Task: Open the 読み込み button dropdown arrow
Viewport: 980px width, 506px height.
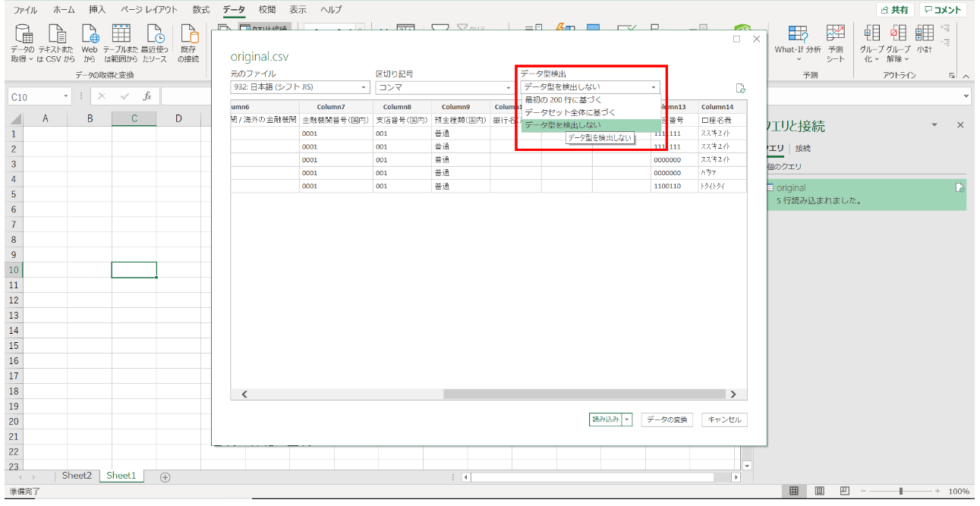Action: [627, 420]
